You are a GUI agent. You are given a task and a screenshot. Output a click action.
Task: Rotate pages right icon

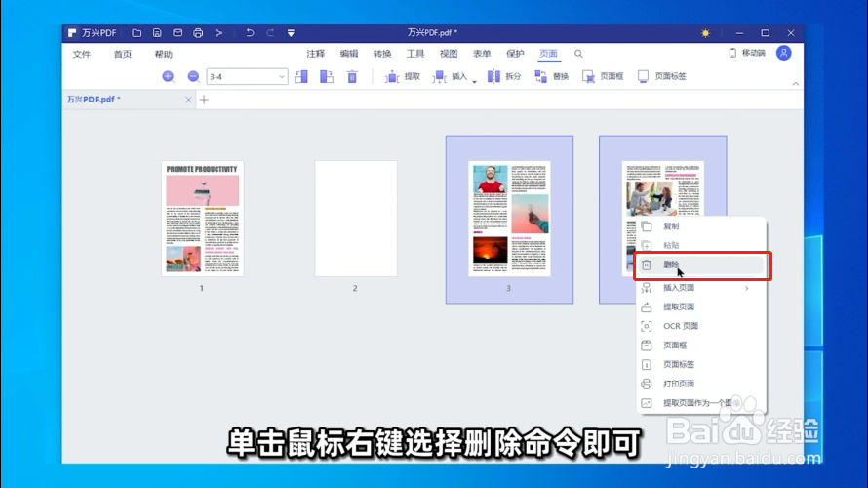[x=327, y=76]
